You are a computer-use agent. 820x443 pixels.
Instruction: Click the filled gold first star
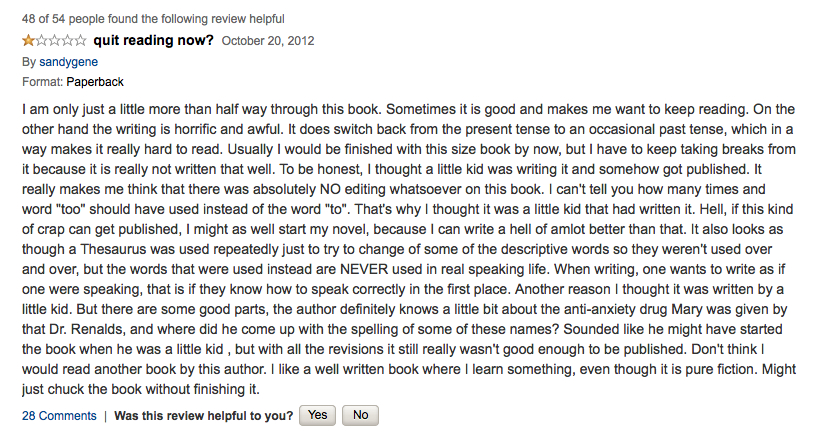28,40
